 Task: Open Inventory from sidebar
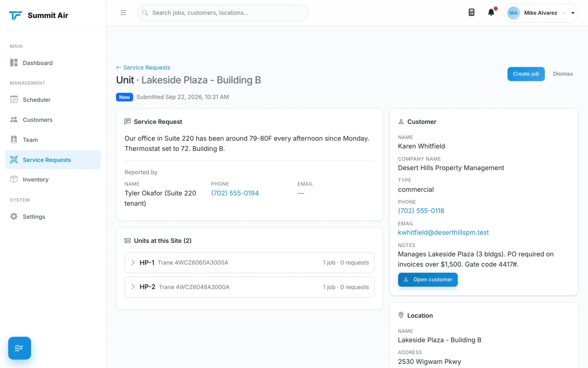(x=53, y=179)
